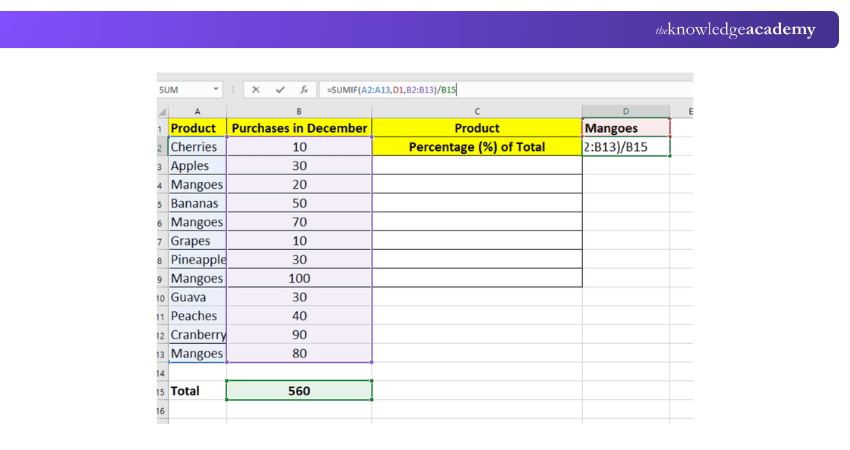Click the Percentage (%) of Total cell
This screenshot has width=850, height=450.
click(477, 146)
